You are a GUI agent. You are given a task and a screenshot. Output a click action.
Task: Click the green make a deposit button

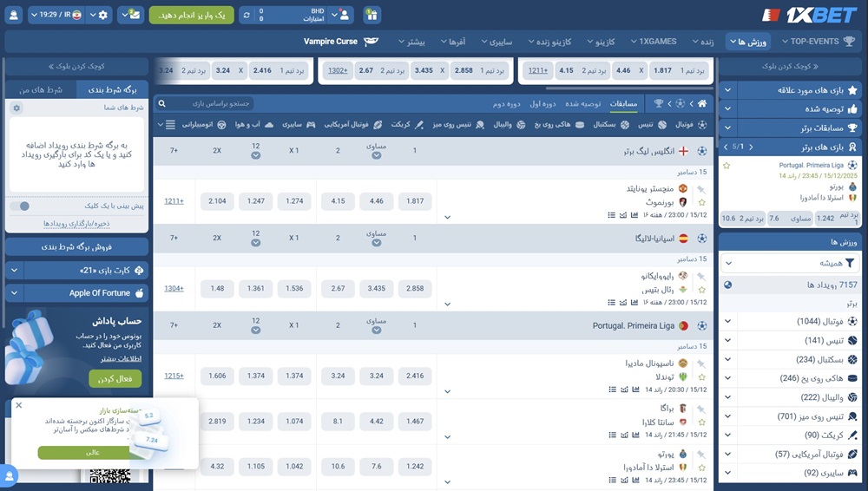pos(192,15)
